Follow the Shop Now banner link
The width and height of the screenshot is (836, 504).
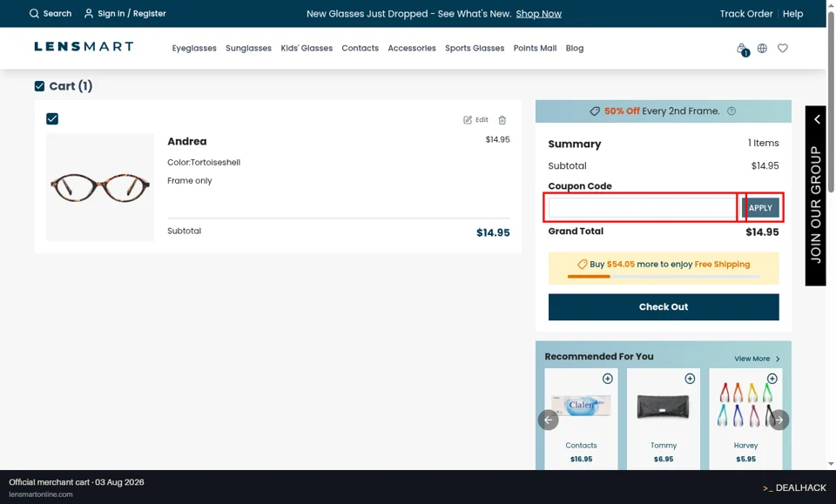tap(538, 14)
